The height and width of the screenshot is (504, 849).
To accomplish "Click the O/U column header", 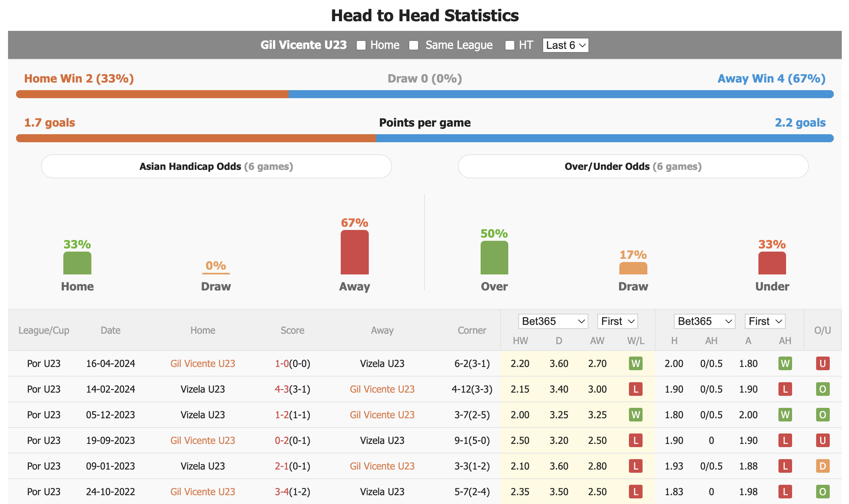I will [x=823, y=330].
